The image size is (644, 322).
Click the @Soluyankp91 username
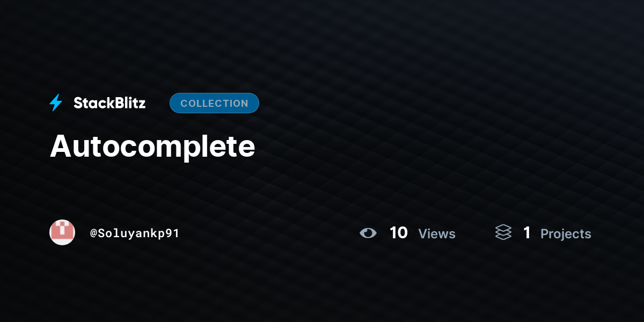tap(135, 233)
